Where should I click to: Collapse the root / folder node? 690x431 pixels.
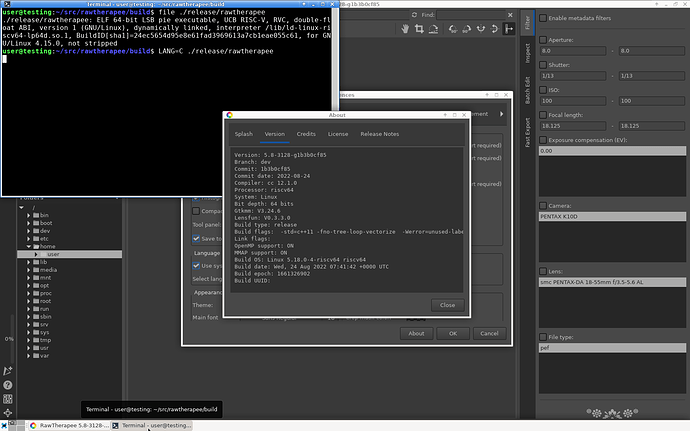21,207
